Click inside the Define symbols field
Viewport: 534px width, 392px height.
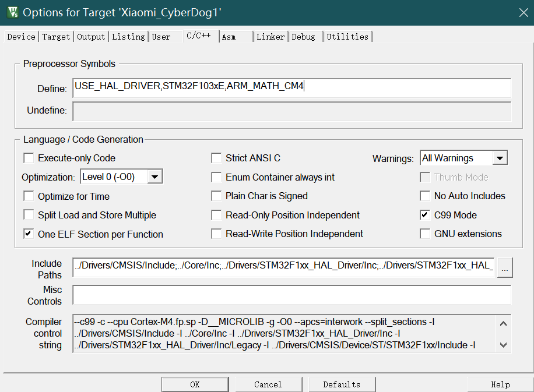(292, 88)
